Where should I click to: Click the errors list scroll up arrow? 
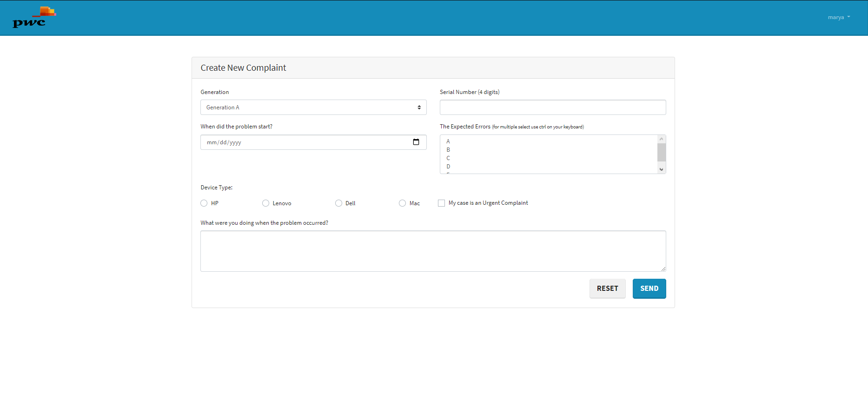(x=662, y=139)
